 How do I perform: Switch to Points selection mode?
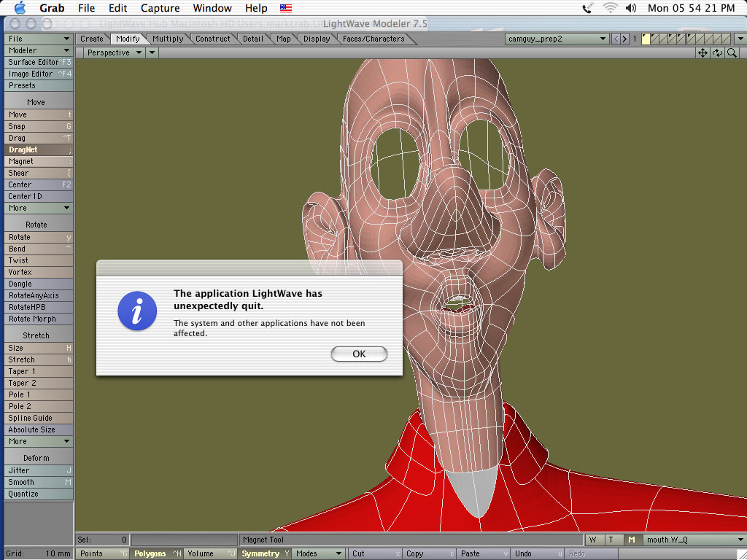(102, 553)
